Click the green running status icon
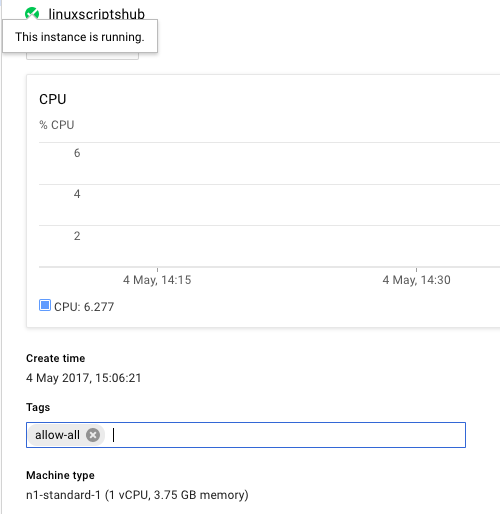 click(32, 14)
